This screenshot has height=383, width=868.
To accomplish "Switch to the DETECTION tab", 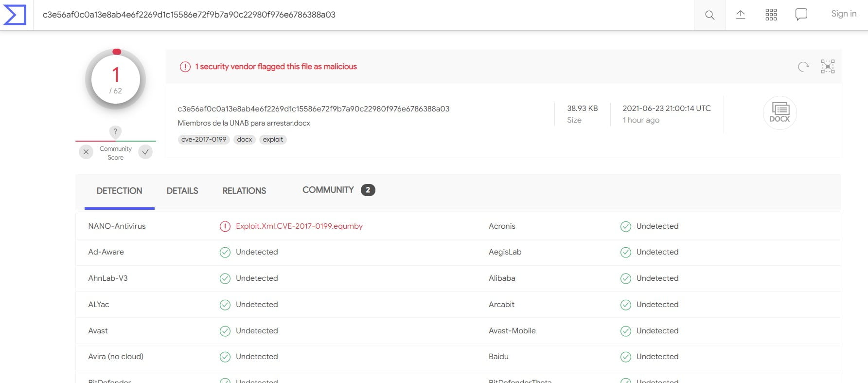I will pyautogui.click(x=119, y=191).
